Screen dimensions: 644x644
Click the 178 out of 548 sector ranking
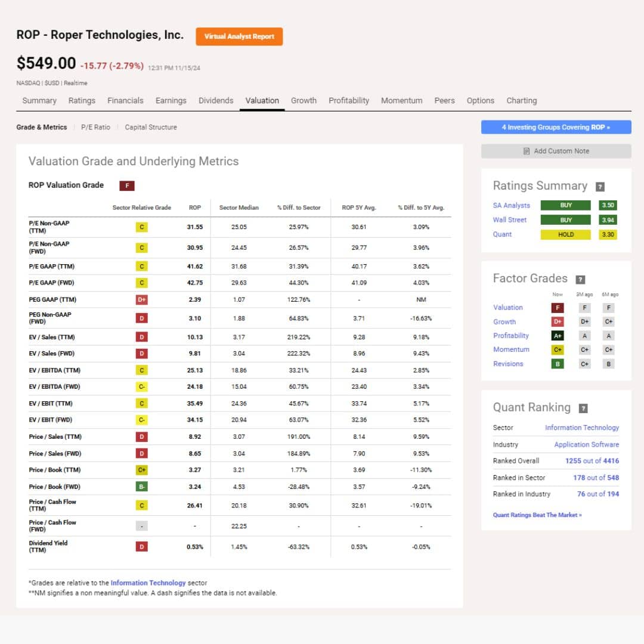pos(596,478)
